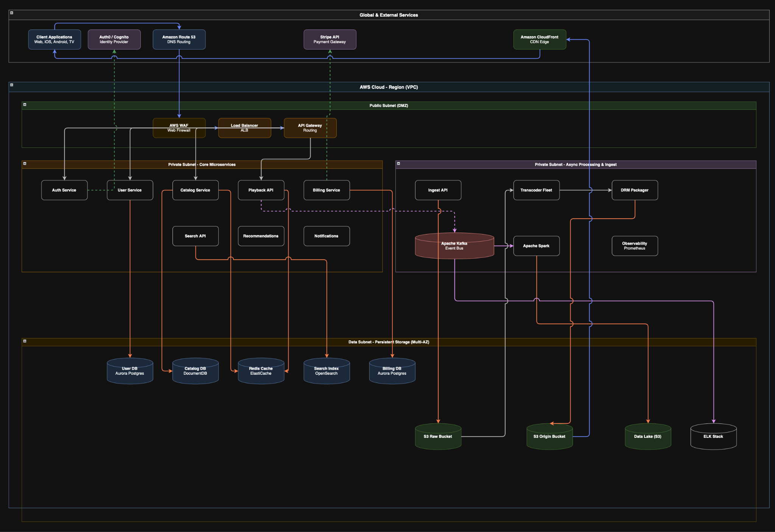Select the API Gateway Routing node
The height and width of the screenshot is (532, 775).
[x=310, y=128]
